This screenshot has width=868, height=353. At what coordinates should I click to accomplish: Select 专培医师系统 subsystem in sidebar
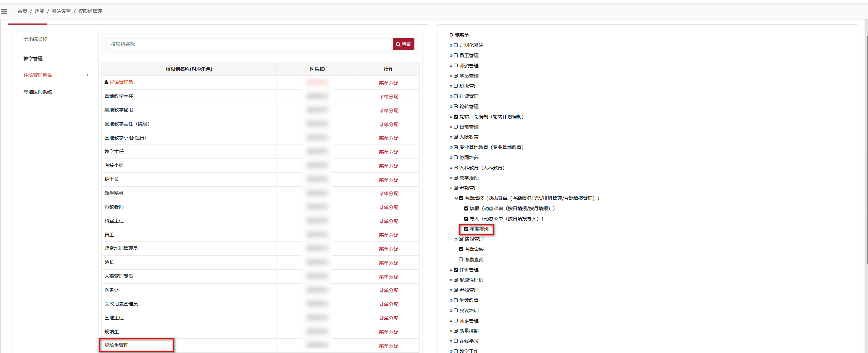(38, 92)
